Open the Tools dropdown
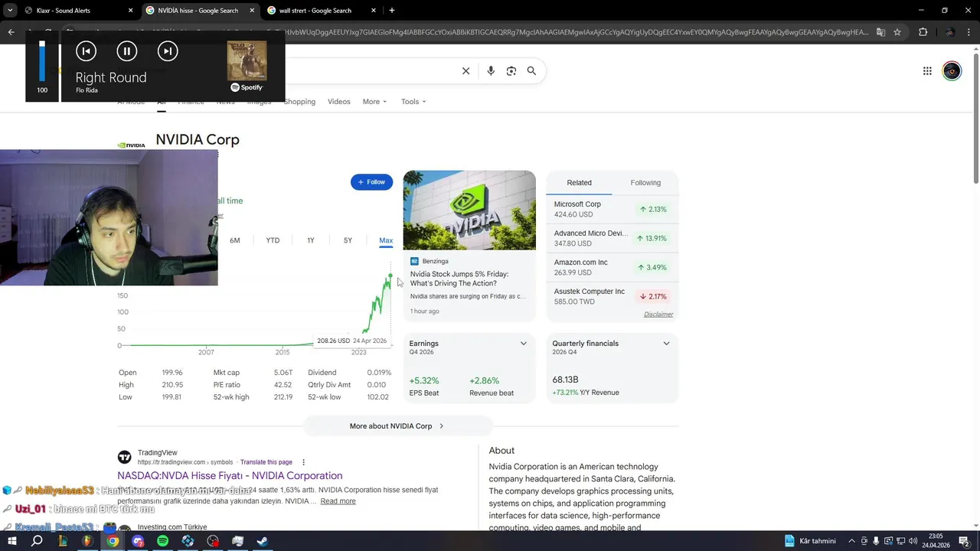Image resolution: width=980 pixels, height=551 pixels. [x=413, y=102]
